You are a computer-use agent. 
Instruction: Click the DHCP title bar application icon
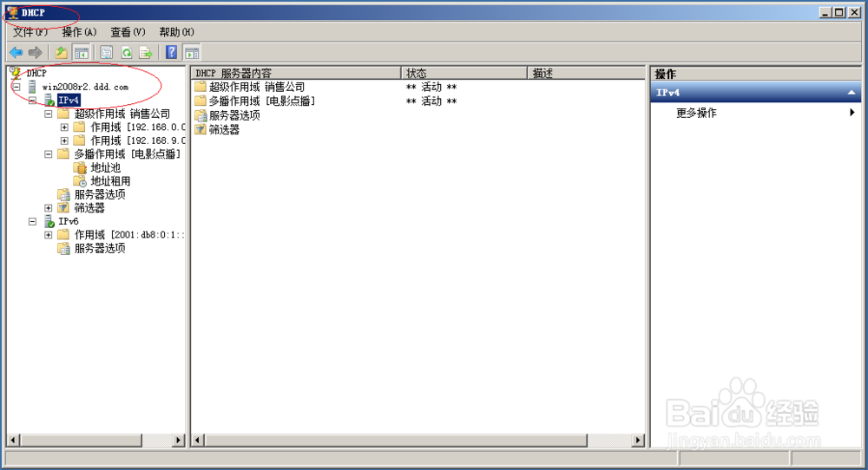tap(13, 12)
